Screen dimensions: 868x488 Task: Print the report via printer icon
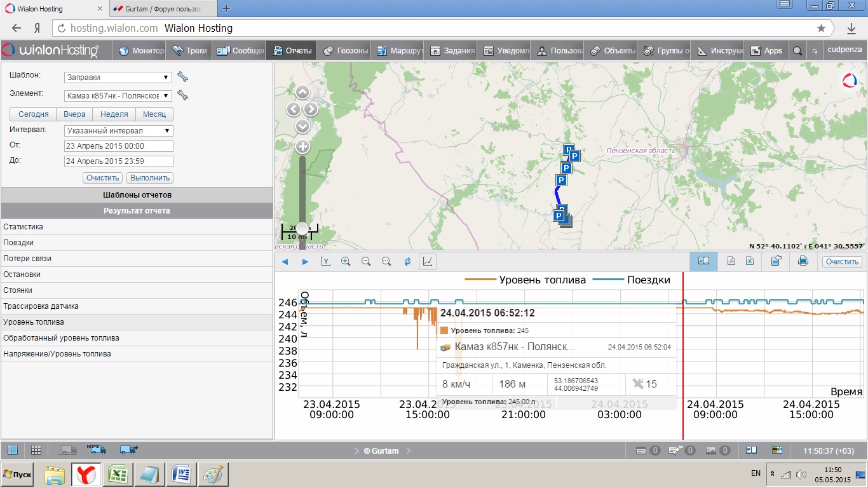(803, 261)
